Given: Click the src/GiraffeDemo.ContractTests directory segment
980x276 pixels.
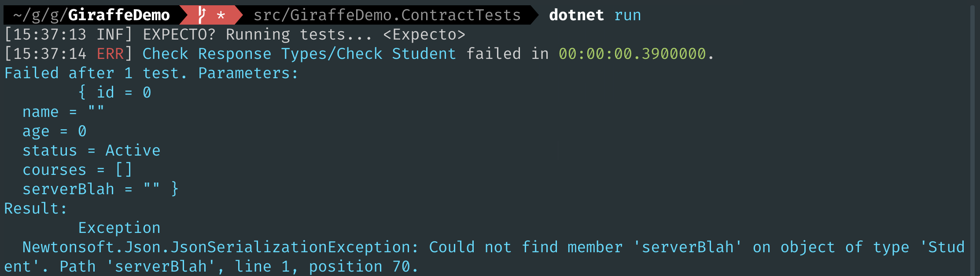Looking at the screenshot, I should pyautogui.click(x=387, y=15).
